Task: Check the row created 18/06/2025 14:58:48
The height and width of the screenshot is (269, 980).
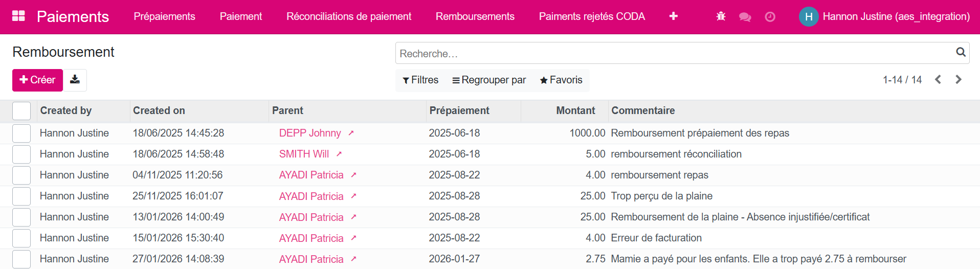Action: [21, 154]
